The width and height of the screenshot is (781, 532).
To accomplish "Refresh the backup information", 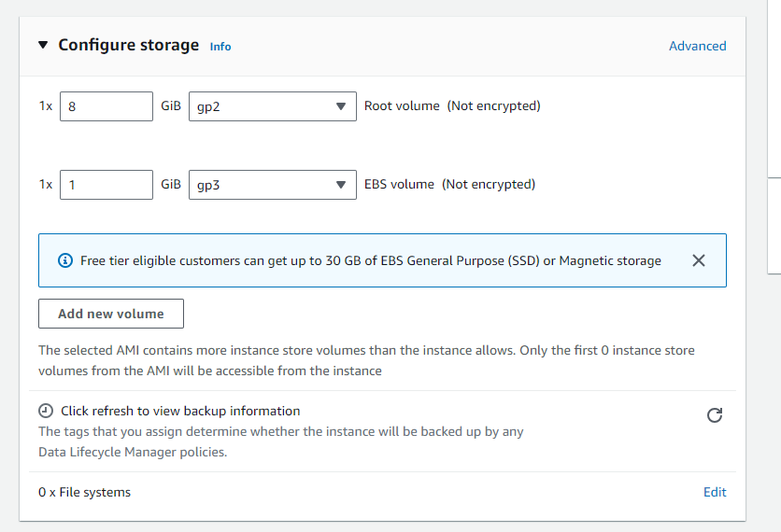I will [x=715, y=415].
